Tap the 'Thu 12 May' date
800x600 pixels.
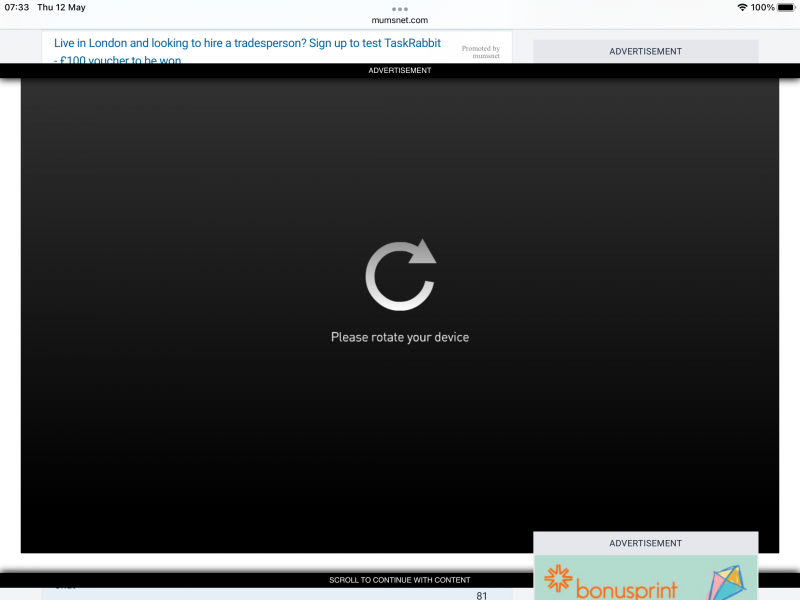(x=61, y=7)
